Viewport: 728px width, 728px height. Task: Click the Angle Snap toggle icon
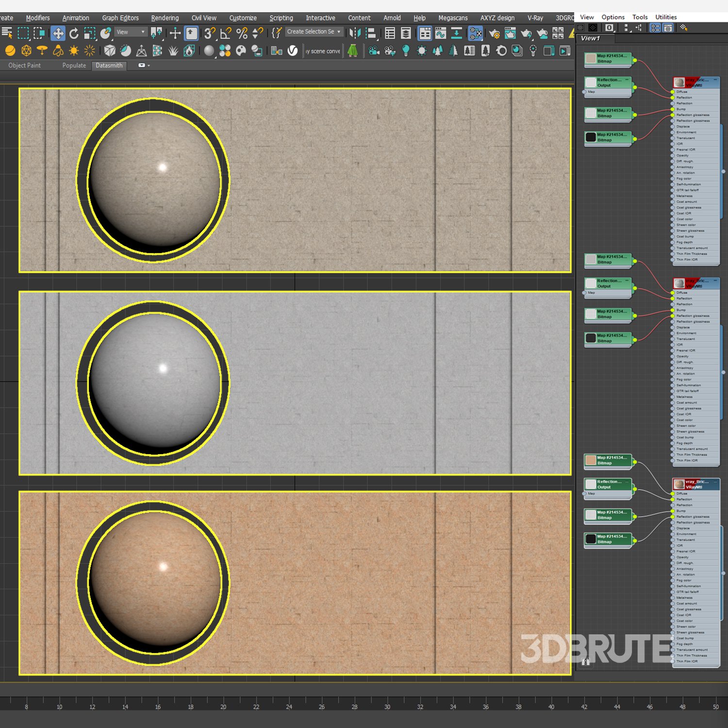tap(226, 33)
